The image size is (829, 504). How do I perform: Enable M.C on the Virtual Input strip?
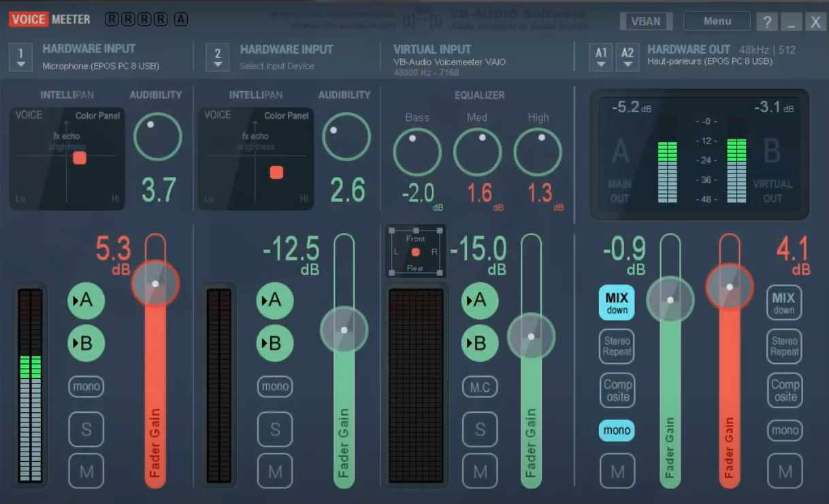coord(479,386)
